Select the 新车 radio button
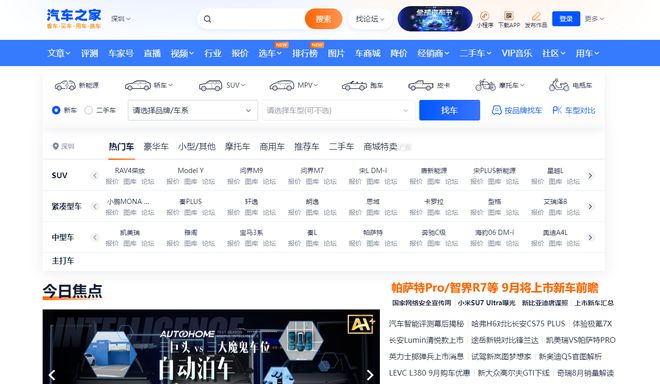 point(56,110)
